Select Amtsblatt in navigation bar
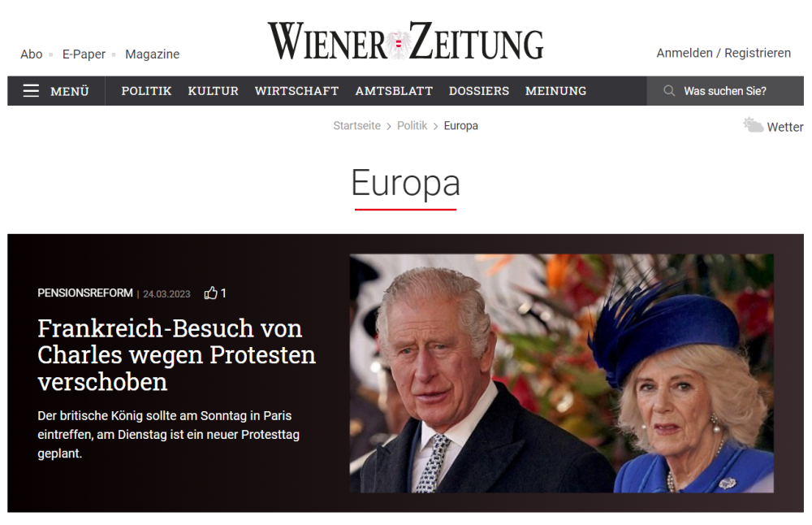 tap(394, 91)
